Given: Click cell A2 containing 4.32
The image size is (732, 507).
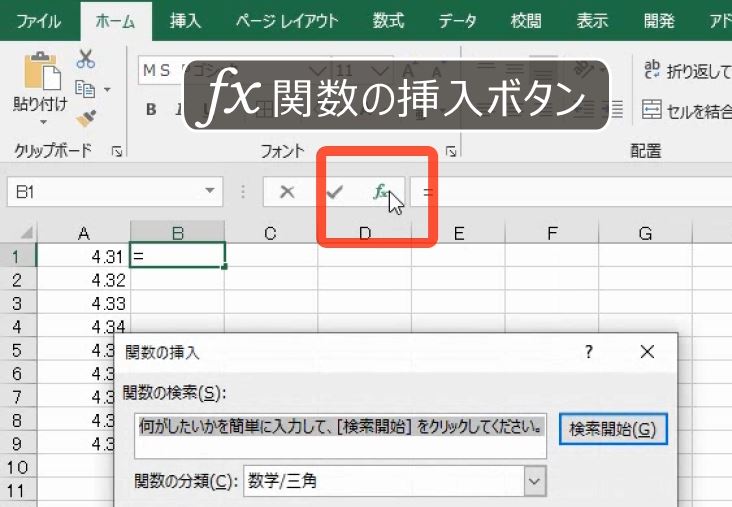Looking at the screenshot, I should pyautogui.click(x=84, y=279).
